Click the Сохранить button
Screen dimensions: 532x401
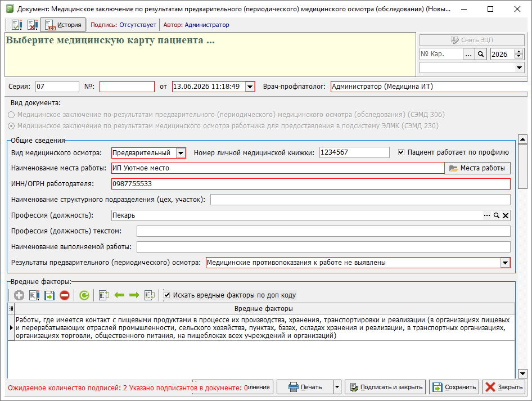click(x=454, y=387)
